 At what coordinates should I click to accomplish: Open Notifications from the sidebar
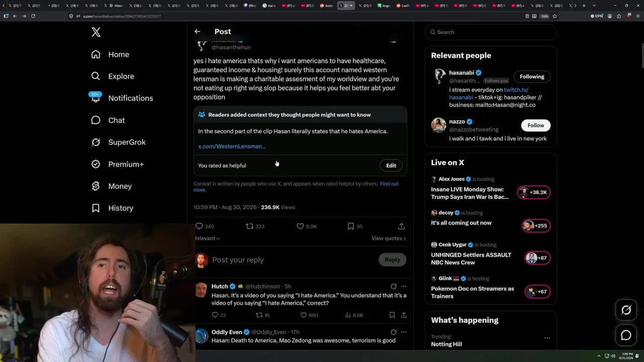coord(122,98)
